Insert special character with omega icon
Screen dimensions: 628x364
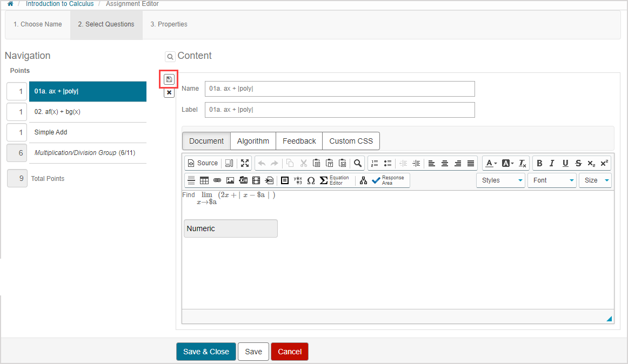[x=311, y=180]
